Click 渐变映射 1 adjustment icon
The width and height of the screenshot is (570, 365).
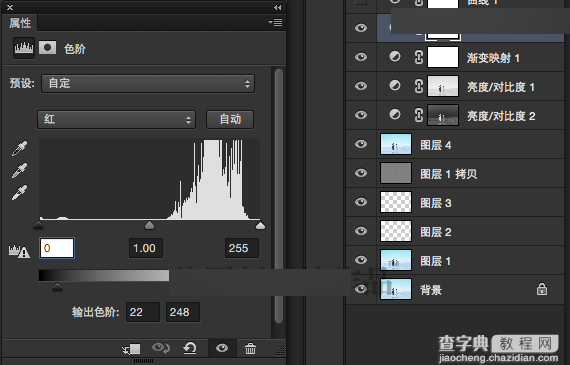(x=395, y=56)
